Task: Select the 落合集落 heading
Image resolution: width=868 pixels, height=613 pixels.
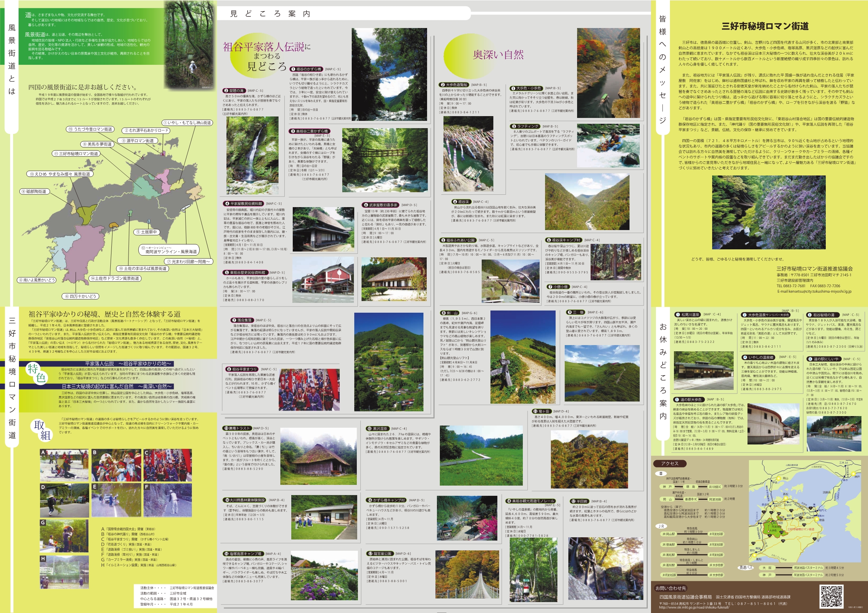Action: coord(242,320)
